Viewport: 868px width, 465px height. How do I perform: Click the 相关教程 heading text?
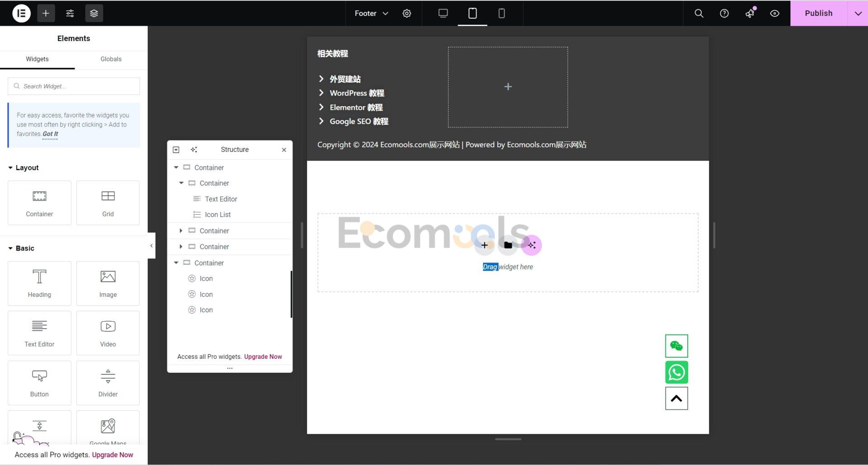(333, 53)
